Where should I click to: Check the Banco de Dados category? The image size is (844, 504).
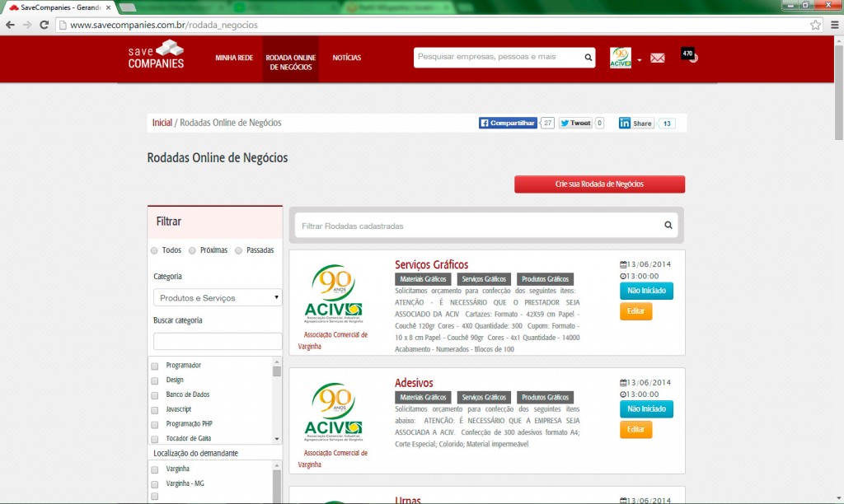pyautogui.click(x=155, y=395)
